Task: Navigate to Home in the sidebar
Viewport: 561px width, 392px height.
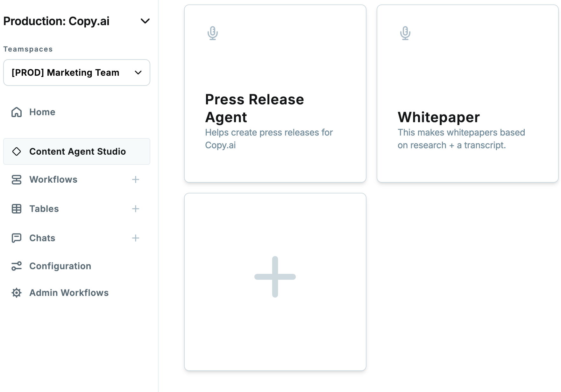Action: (42, 112)
